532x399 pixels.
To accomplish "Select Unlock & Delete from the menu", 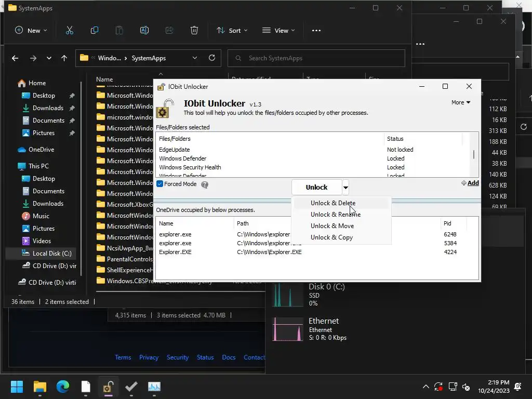I will tap(341, 203).
